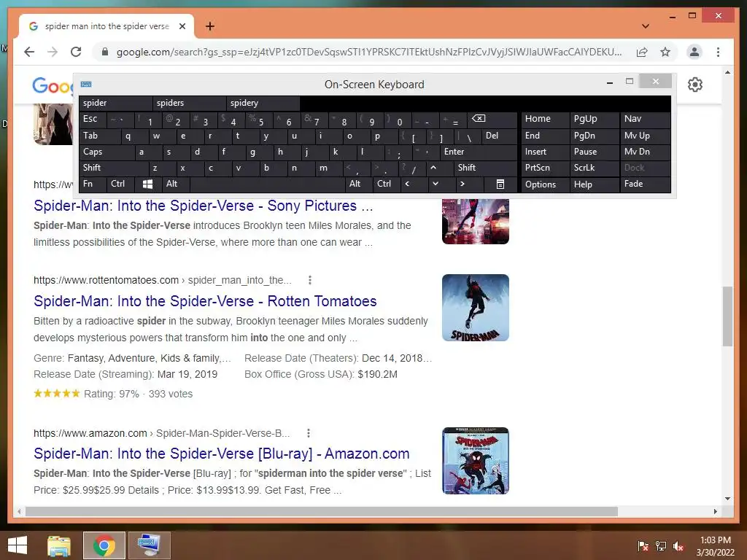The image size is (747, 560).
Task: Click the network tray icon
Action: (x=661, y=545)
